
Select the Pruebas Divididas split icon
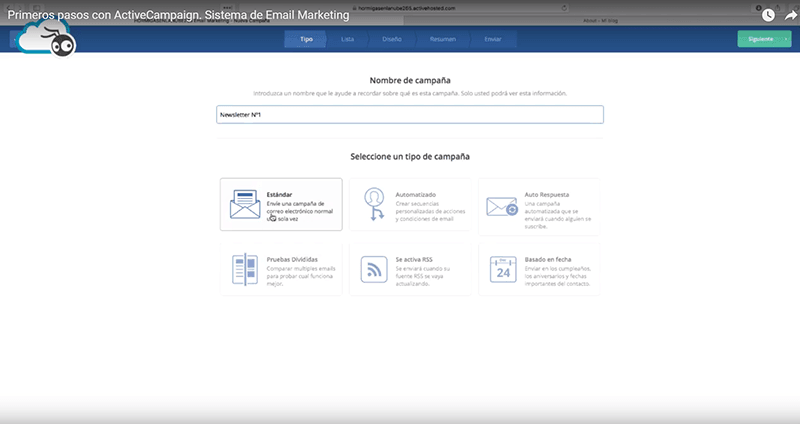tap(245, 269)
